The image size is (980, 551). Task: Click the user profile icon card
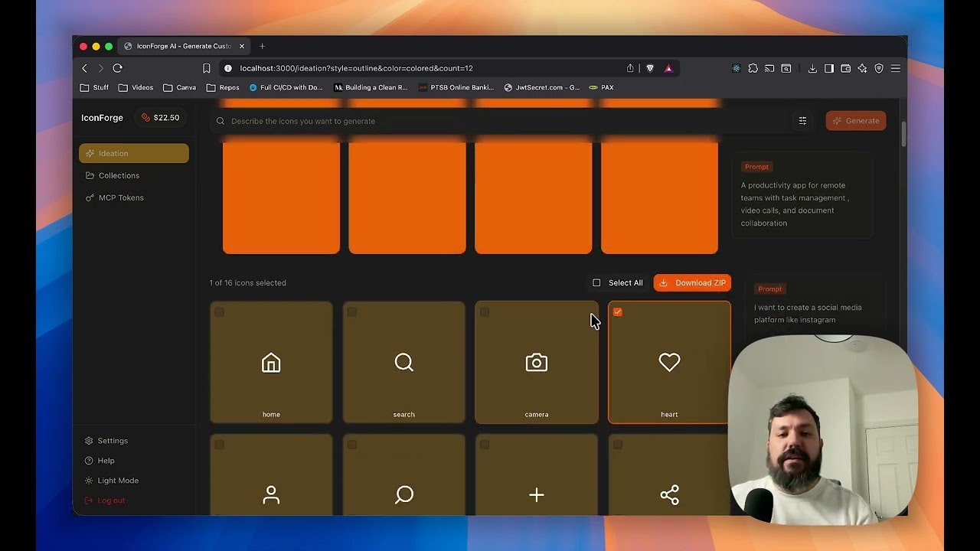(x=271, y=474)
